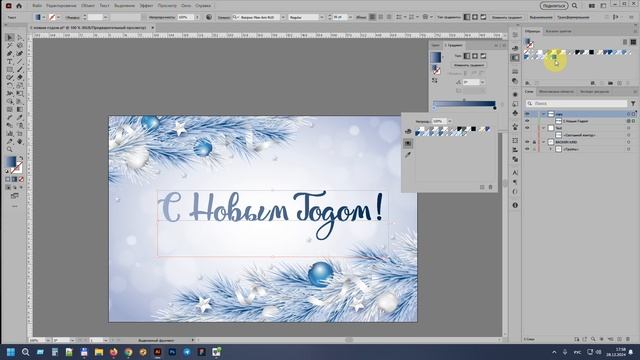Click the eyedropper icon in the swatch popup
The image size is (640, 360).
click(408, 155)
